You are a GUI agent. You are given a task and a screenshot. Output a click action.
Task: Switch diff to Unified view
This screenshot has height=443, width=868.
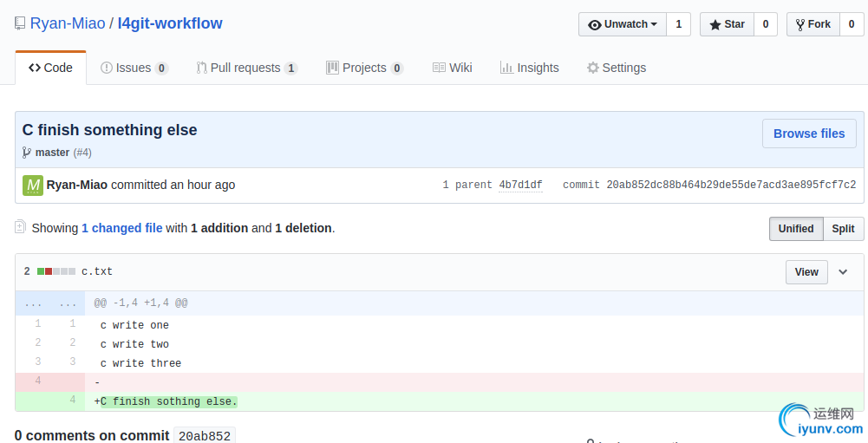pos(795,229)
